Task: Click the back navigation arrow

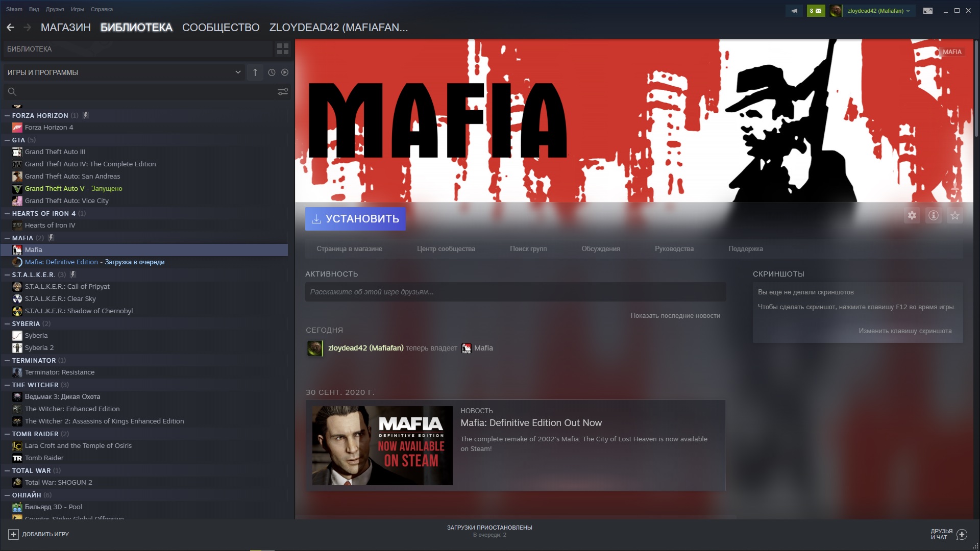Action: 10,28
